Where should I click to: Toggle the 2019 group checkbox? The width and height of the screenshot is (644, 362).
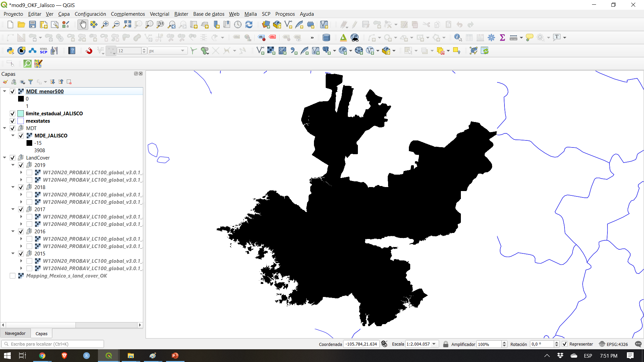21,165
